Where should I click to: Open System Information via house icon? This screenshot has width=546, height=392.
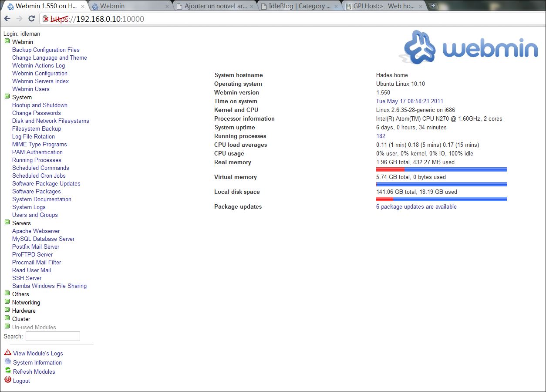point(8,362)
